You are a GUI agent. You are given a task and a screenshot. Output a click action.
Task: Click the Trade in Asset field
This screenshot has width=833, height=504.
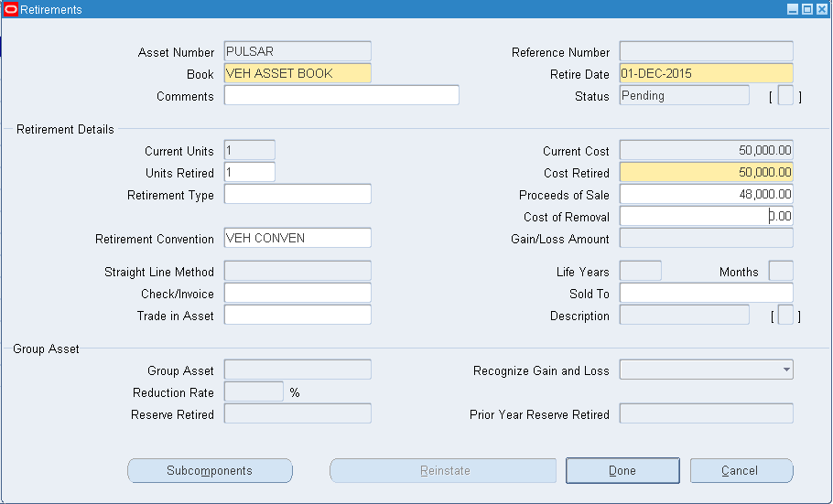pyautogui.click(x=297, y=315)
